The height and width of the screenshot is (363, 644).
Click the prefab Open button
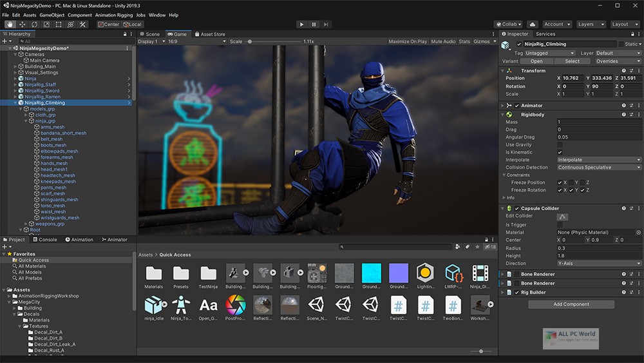tap(536, 61)
